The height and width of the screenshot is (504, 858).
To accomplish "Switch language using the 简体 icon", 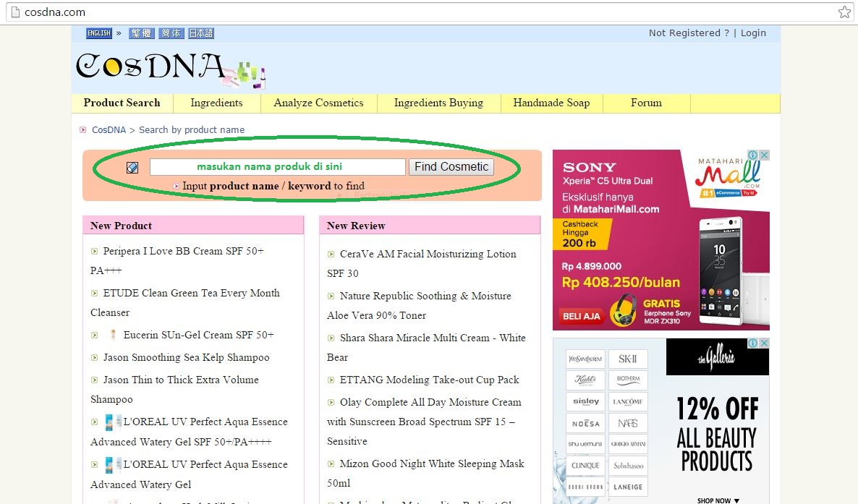I will point(171,33).
